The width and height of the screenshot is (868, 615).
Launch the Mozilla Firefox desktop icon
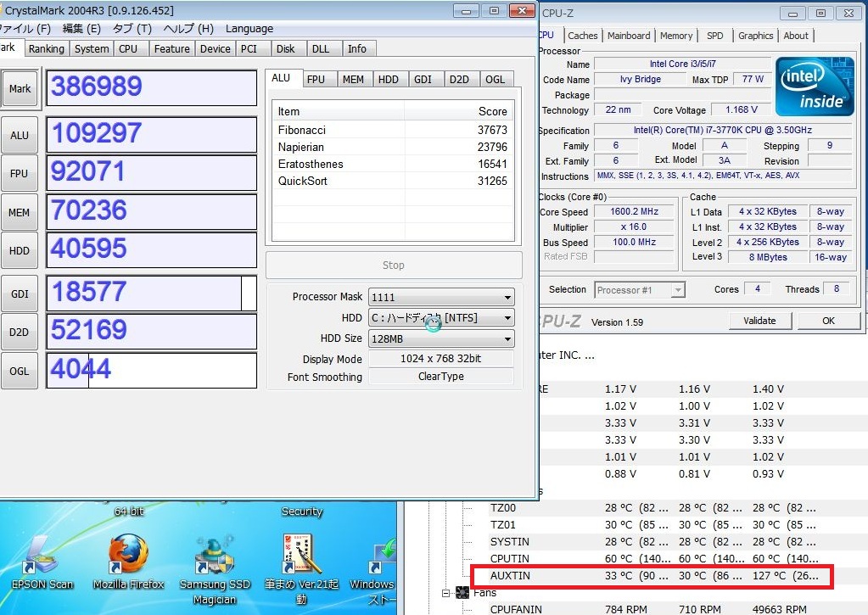tap(129, 556)
